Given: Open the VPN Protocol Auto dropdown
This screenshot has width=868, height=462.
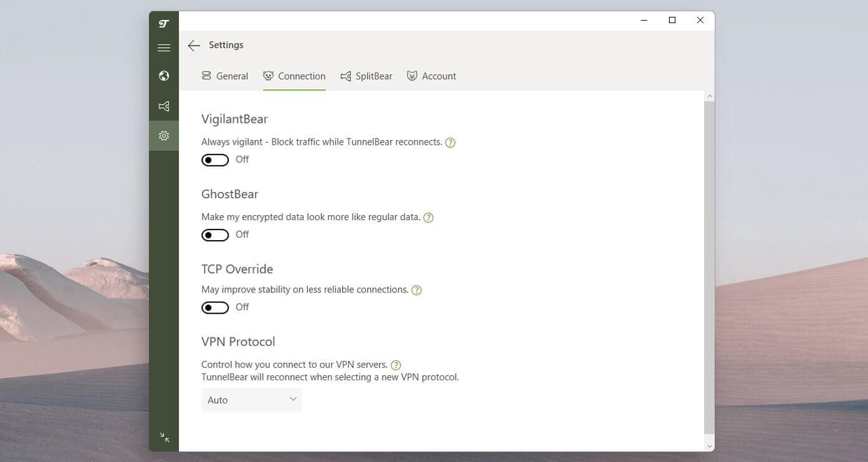Looking at the screenshot, I should tap(251, 400).
